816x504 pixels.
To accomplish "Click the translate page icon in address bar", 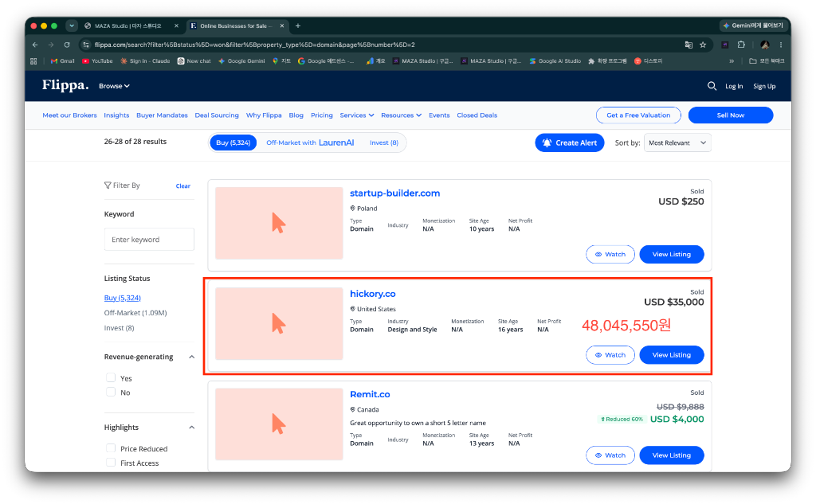I will pyautogui.click(x=688, y=45).
